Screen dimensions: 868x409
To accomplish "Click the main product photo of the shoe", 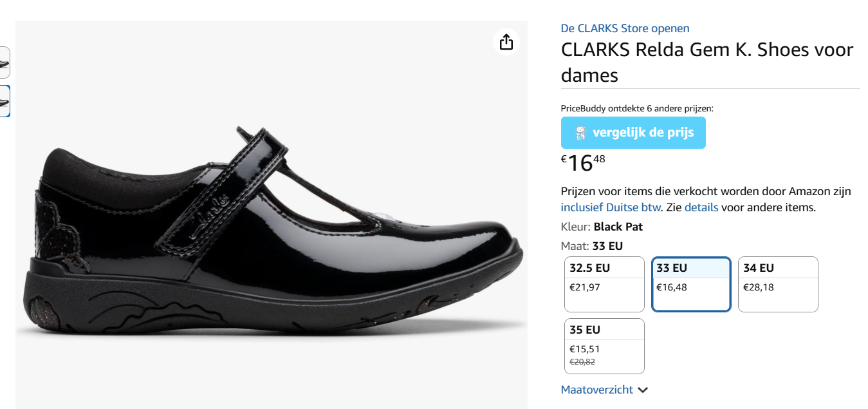I will (x=270, y=213).
